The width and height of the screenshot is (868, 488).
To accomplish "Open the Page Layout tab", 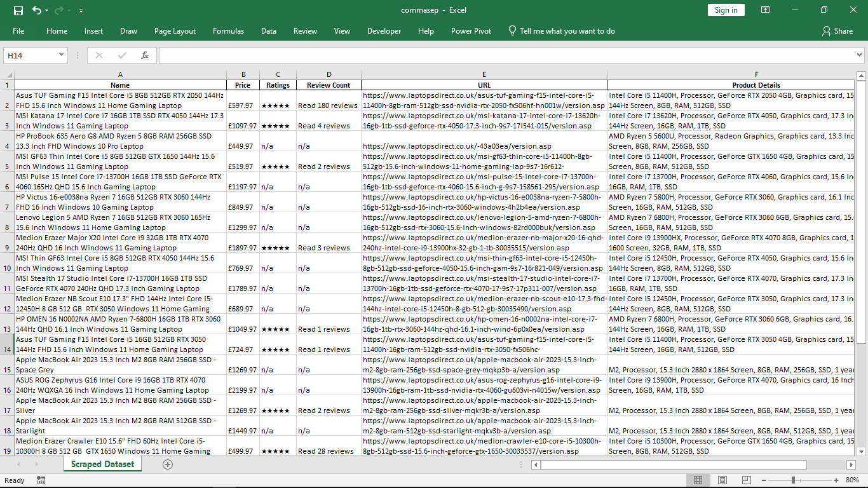I will point(175,31).
